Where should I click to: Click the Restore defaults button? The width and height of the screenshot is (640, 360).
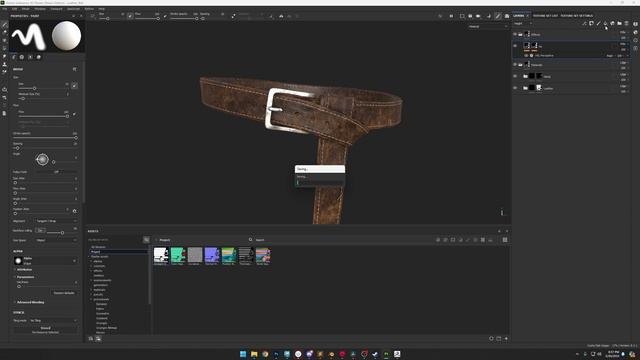(x=64, y=293)
